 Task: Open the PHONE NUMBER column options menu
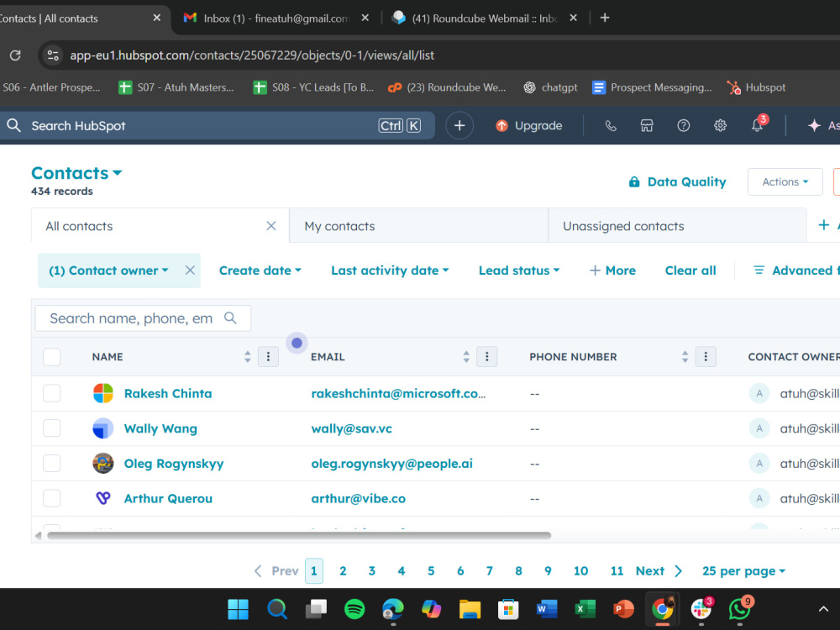tap(705, 356)
